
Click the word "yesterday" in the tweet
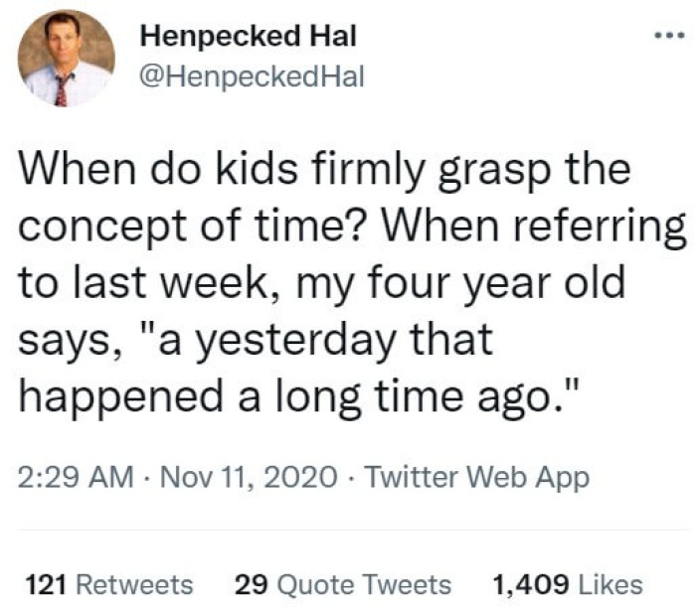(296, 341)
